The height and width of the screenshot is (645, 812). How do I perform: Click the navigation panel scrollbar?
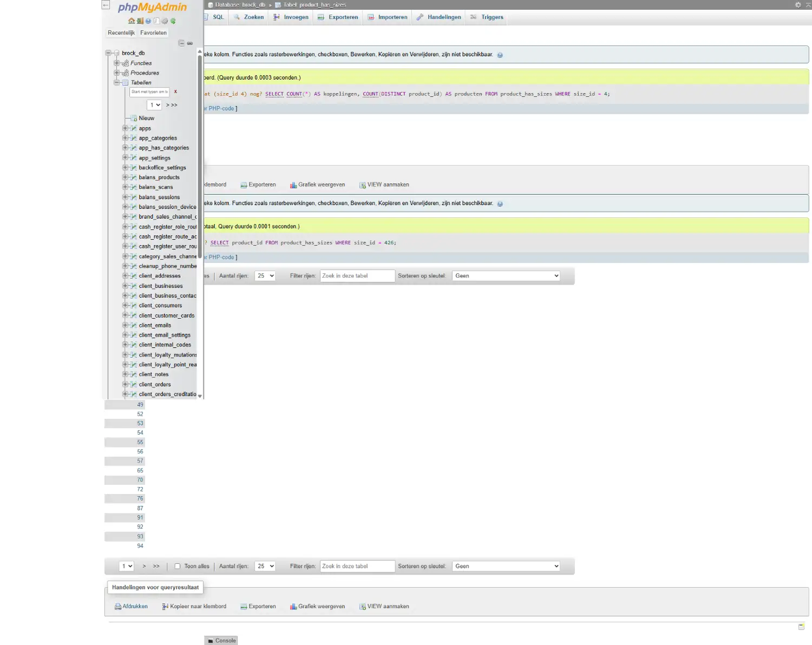pyautogui.click(x=200, y=157)
